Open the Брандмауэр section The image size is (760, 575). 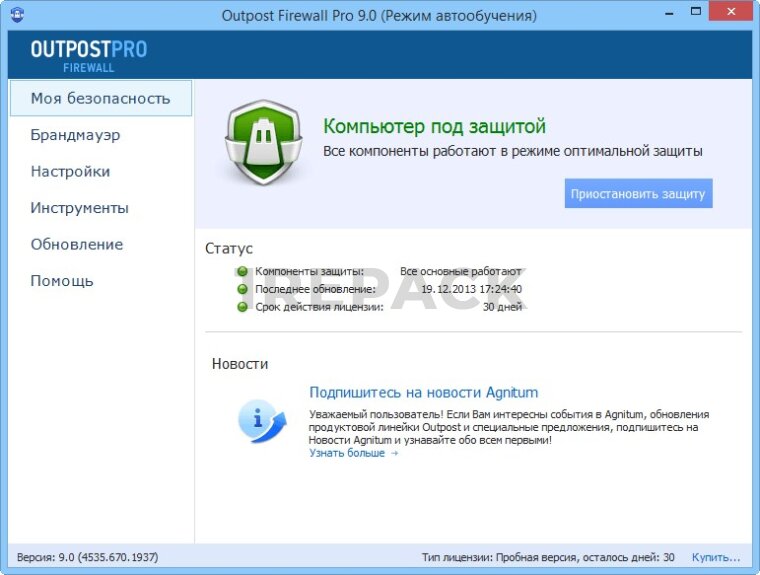[x=76, y=135]
